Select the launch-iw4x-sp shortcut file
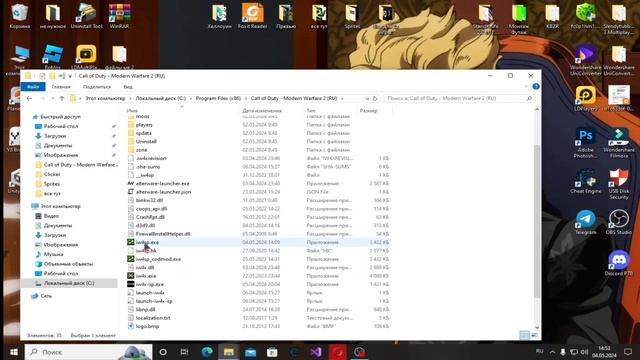Viewport: 640px width, 360px height. [x=150, y=301]
